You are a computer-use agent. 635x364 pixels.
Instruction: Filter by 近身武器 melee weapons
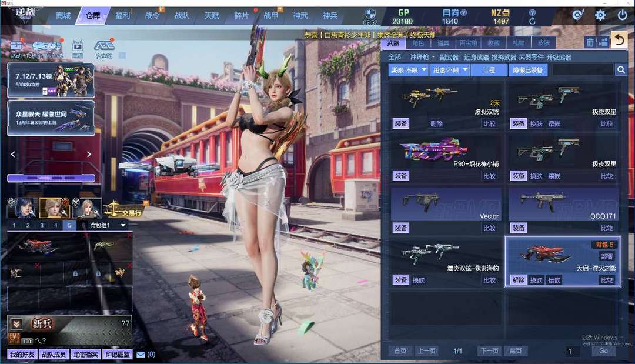[476, 57]
